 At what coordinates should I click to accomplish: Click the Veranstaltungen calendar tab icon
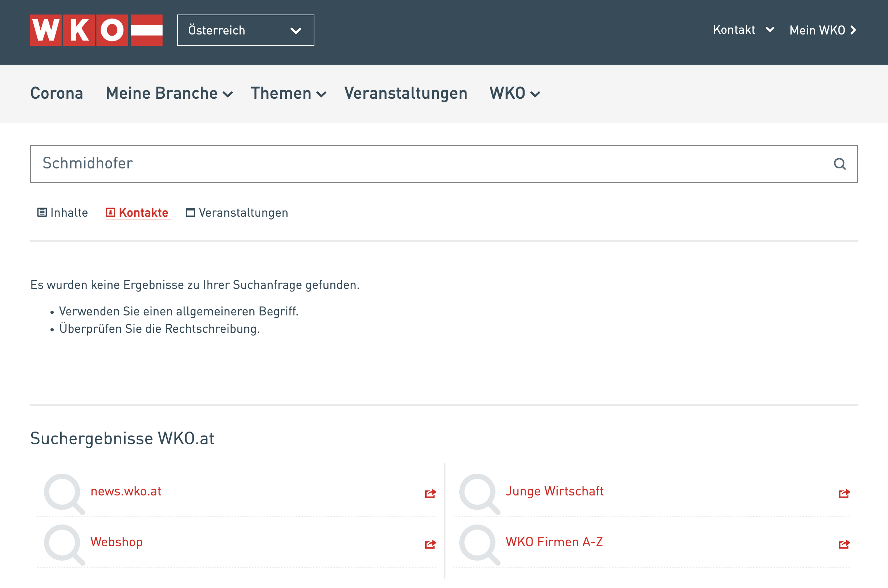(x=191, y=213)
